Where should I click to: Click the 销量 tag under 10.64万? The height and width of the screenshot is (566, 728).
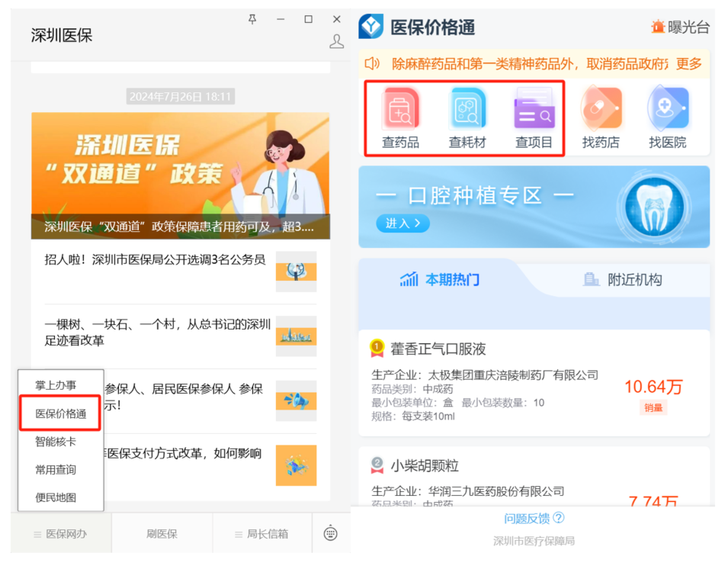[653, 407]
